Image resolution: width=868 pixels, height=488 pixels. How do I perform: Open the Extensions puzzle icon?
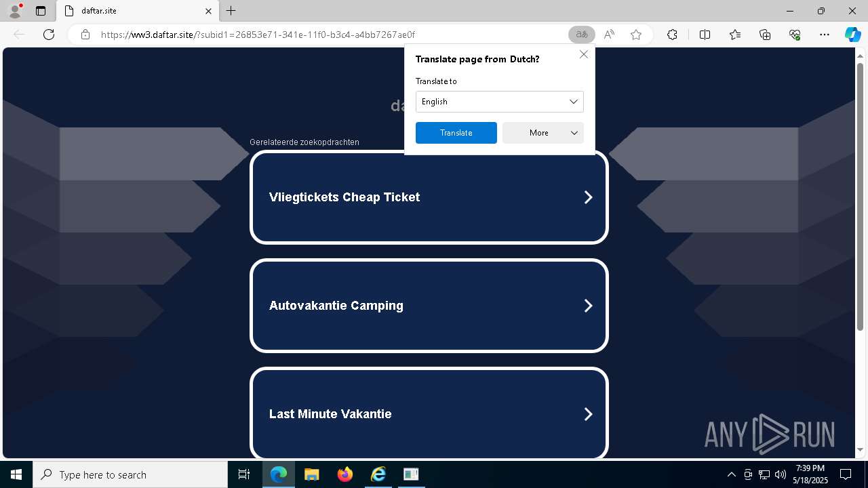click(x=672, y=35)
